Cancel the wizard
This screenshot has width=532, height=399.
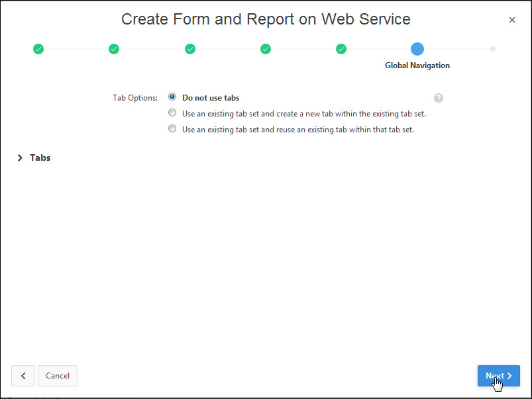(58, 376)
